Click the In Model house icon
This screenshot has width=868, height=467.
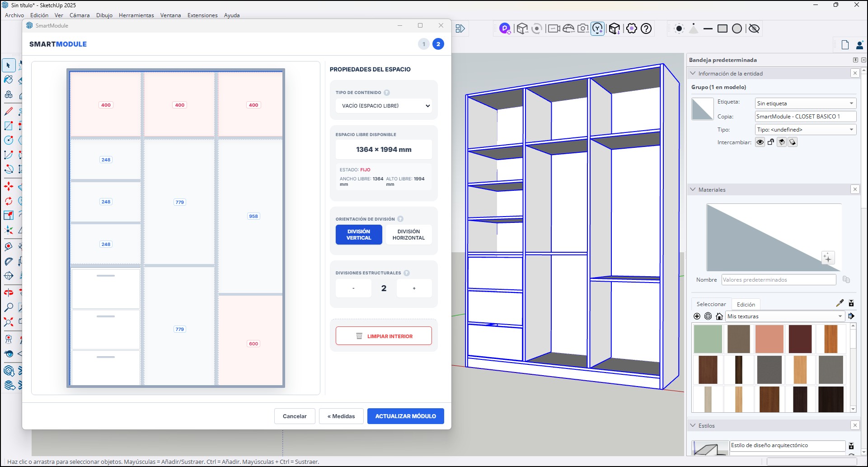719,316
